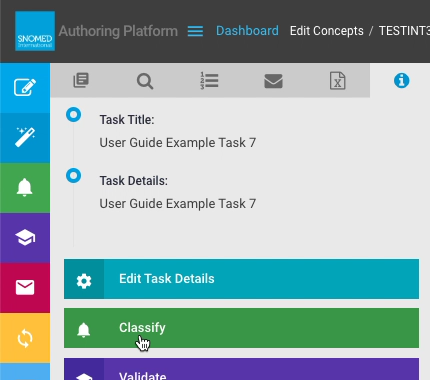This screenshot has width=430, height=380.
Task: Click the Classify button
Action: (241, 328)
